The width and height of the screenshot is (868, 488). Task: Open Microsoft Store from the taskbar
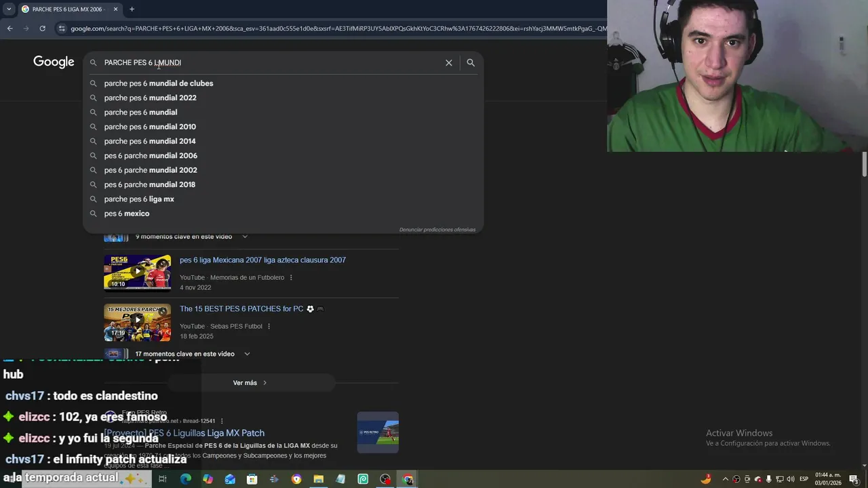pos(252,479)
